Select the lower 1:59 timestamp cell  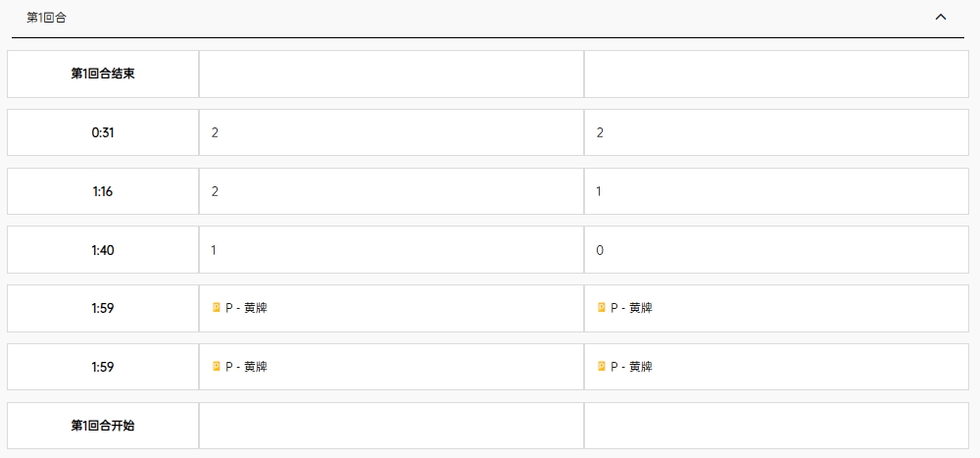tap(103, 367)
